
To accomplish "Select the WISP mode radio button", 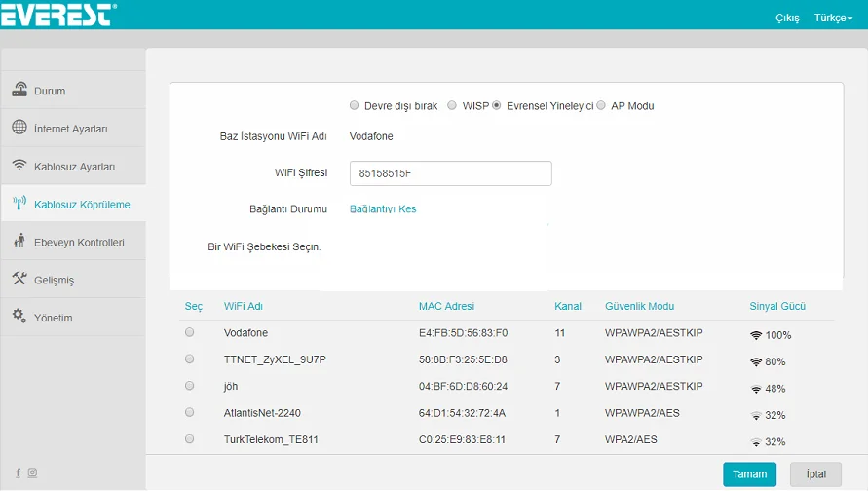I will click(x=452, y=105).
